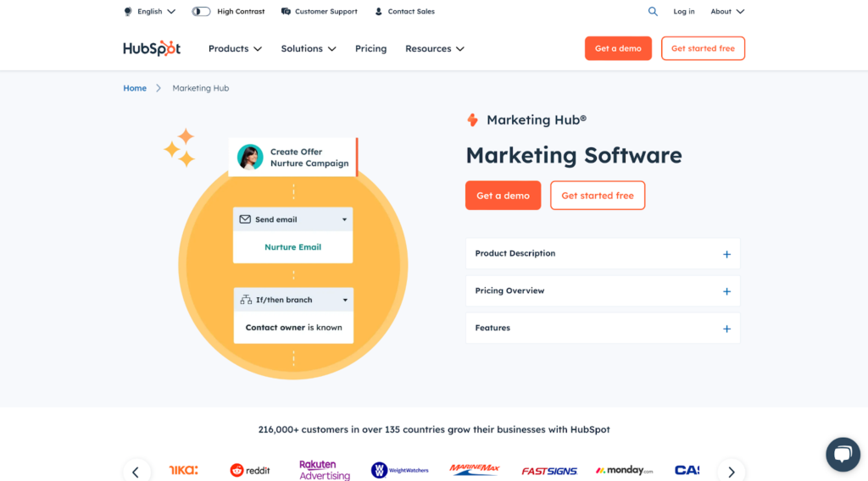The height and width of the screenshot is (481, 868).
Task: Click the Contact Sales link
Action: [x=411, y=12]
